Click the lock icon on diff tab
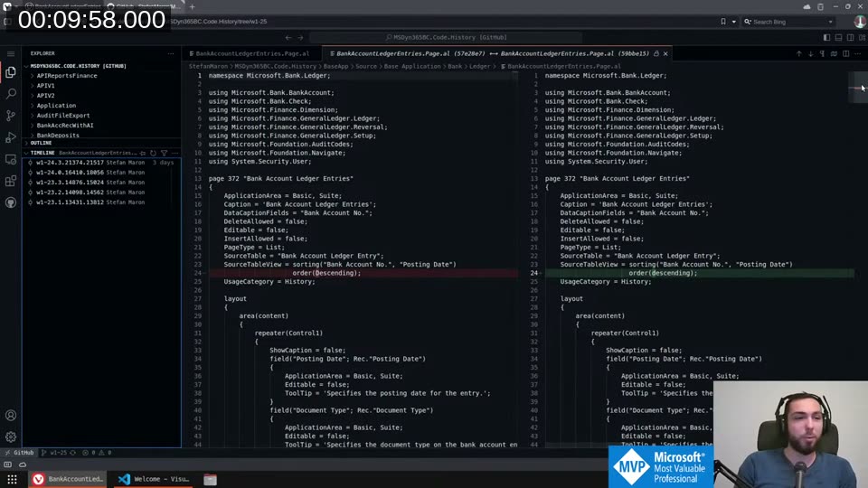Viewport: 868px width, 488px height. [x=656, y=53]
